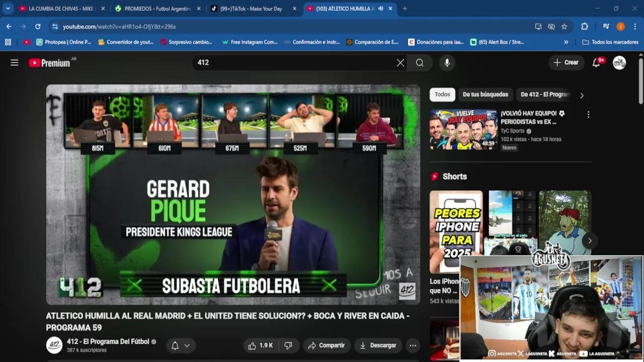Open the YouTube guide hamburger menu
This screenshot has width=644, height=362.
tap(14, 62)
